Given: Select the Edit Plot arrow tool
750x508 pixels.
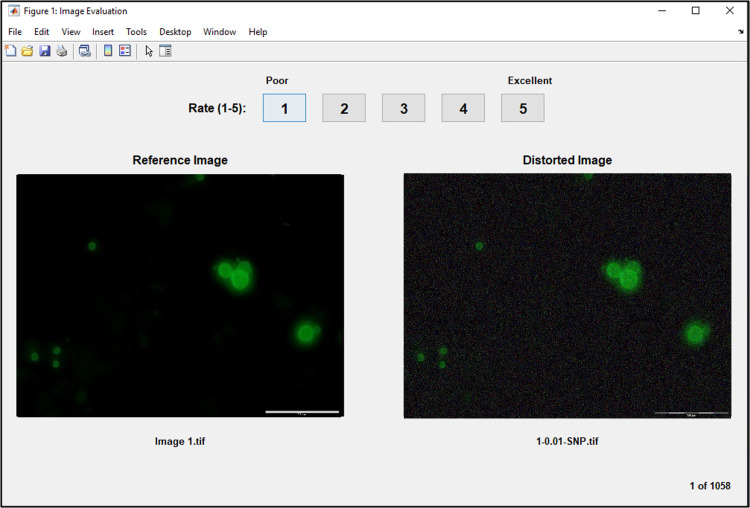Looking at the screenshot, I should coord(149,51).
